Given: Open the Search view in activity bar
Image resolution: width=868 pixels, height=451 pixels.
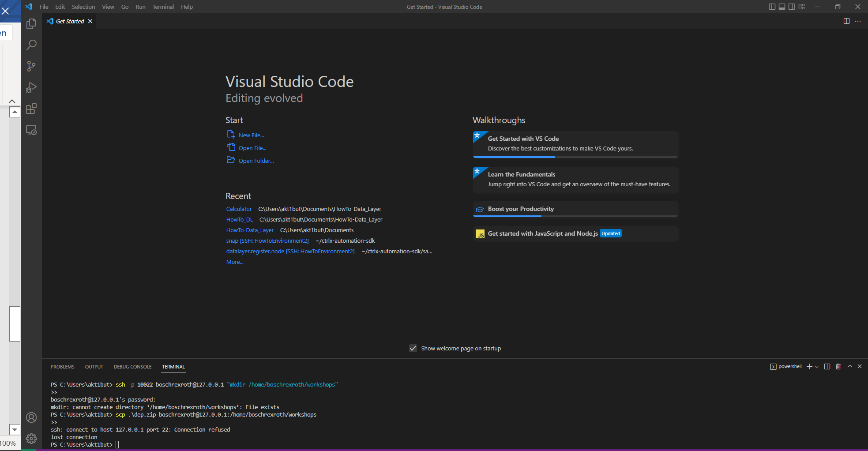Looking at the screenshot, I should pyautogui.click(x=31, y=45).
